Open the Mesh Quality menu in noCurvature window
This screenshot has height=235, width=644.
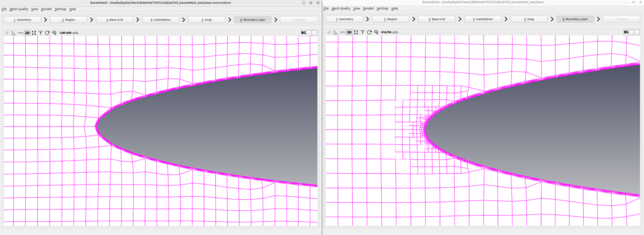tap(18, 9)
